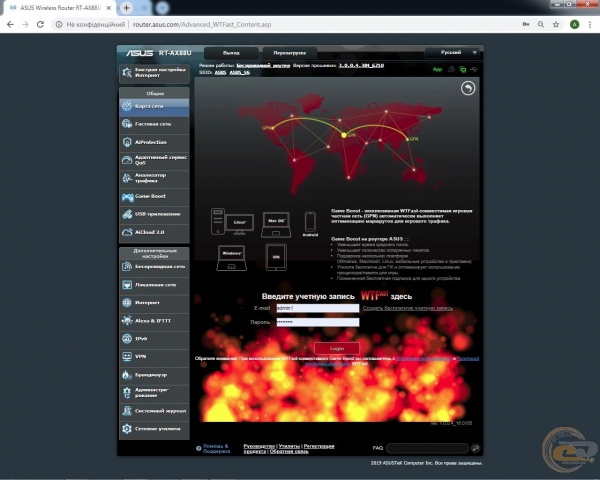Open Брандмауэр settings

[x=154, y=375]
